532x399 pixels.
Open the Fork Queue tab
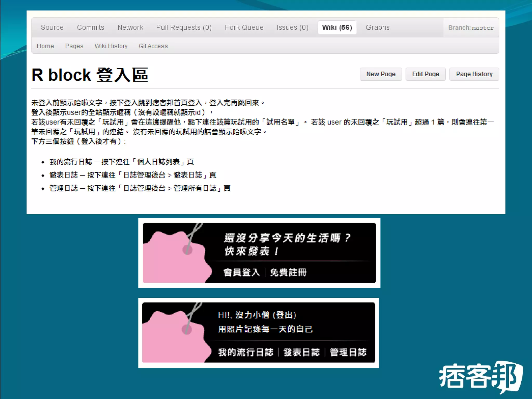[x=244, y=28]
